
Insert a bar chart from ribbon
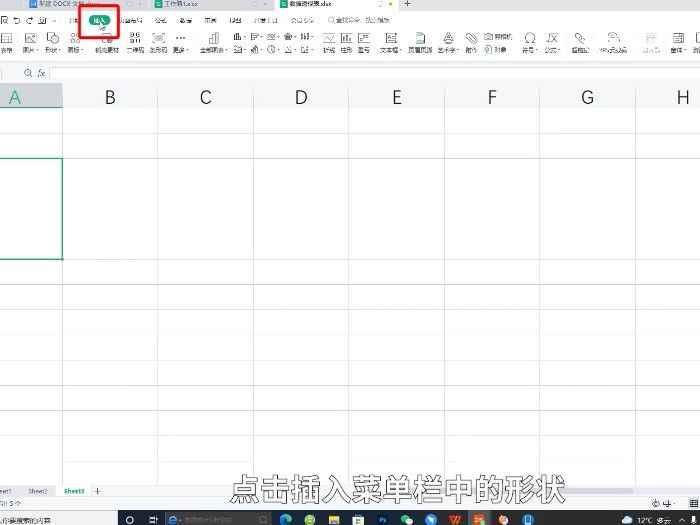tap(255, 37)
